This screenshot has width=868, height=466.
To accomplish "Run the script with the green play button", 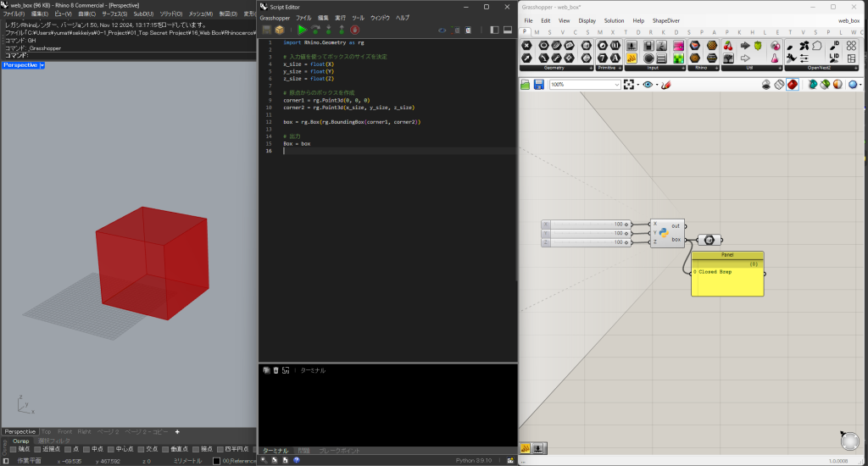I will (302, 30).
